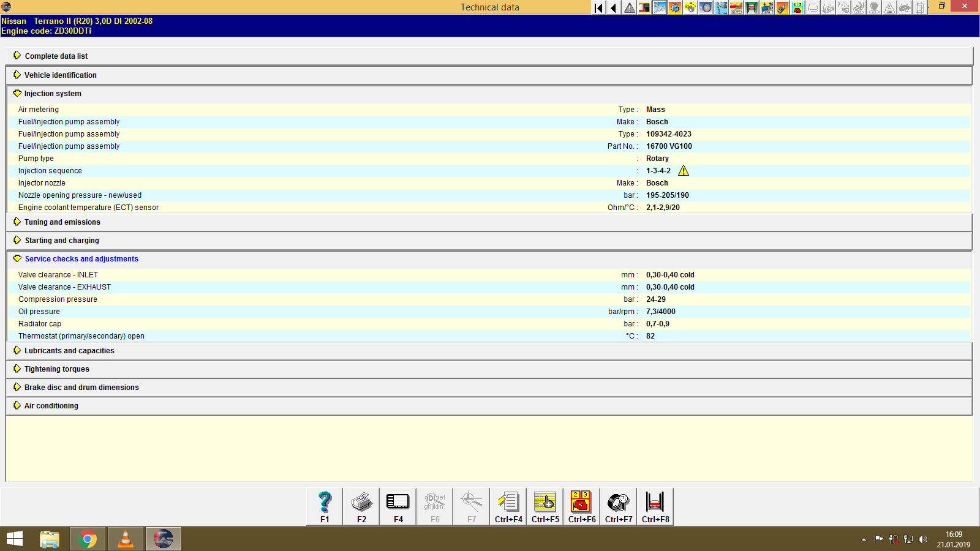Click the wheel and tyre toolbar icon
980x551 pixels.
point(706,7)
